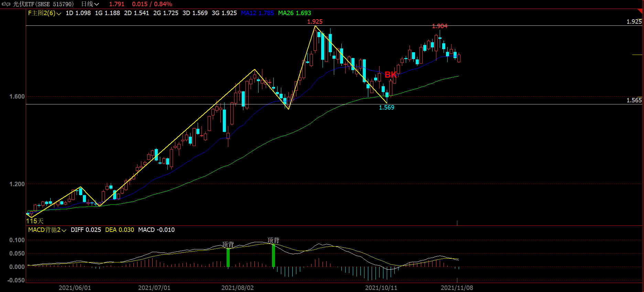The height and width of the screenshot is (292, 644).
Task: Click the 光伏ETF(SHSE 515790) title
Action: point(43,4)
